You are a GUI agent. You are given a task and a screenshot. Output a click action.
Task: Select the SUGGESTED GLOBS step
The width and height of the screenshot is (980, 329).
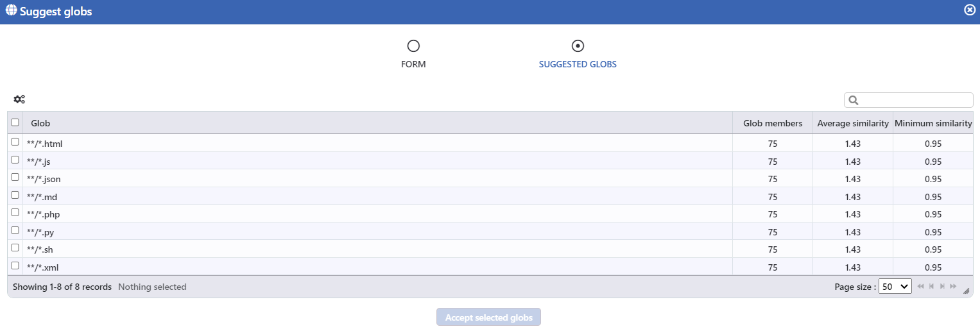point(578,54)
